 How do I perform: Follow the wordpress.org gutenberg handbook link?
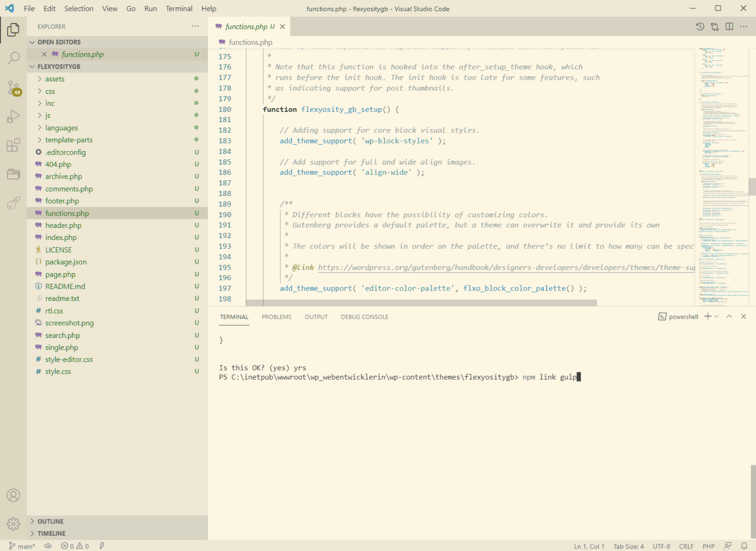point(506,267)
